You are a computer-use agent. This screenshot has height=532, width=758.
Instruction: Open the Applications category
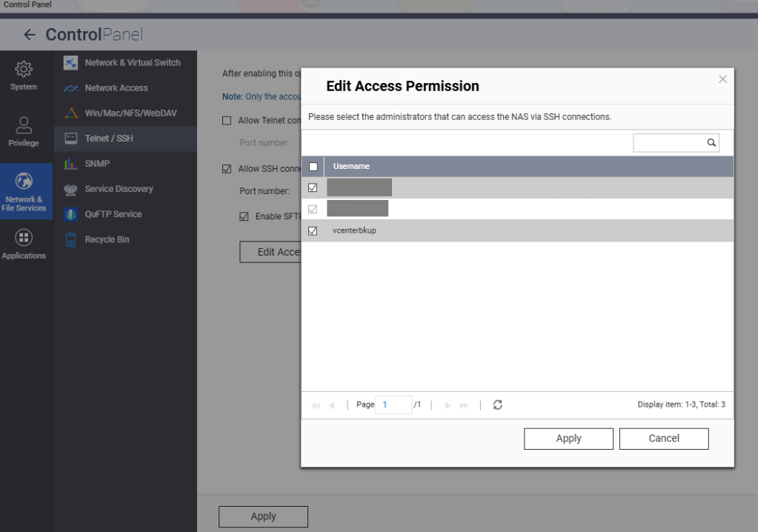coord(24,245)
